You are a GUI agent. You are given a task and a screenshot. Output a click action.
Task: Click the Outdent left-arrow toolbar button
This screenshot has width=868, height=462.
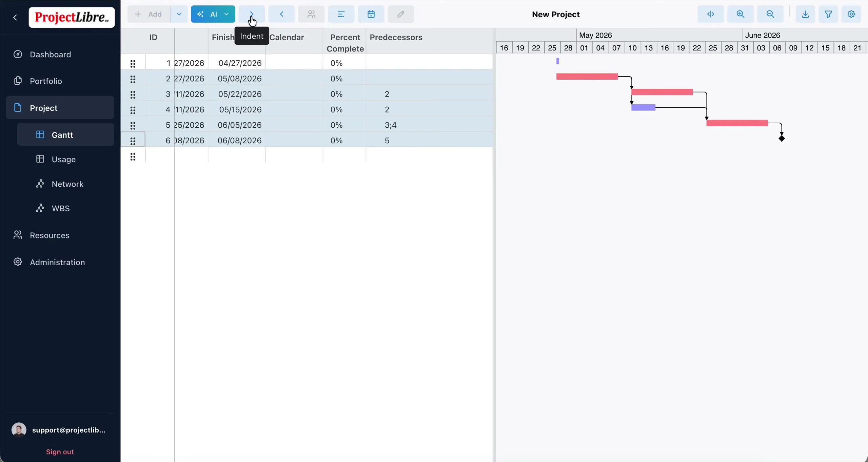click(281, 14)
